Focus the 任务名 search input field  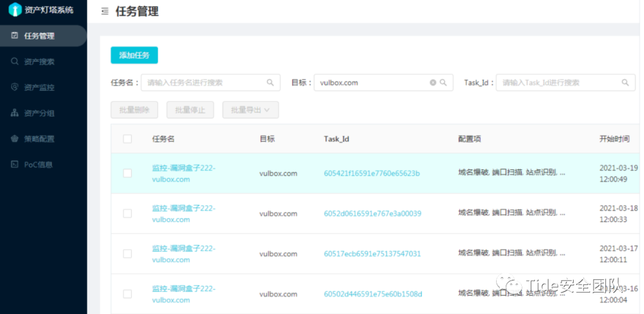(x=203, y=83)
